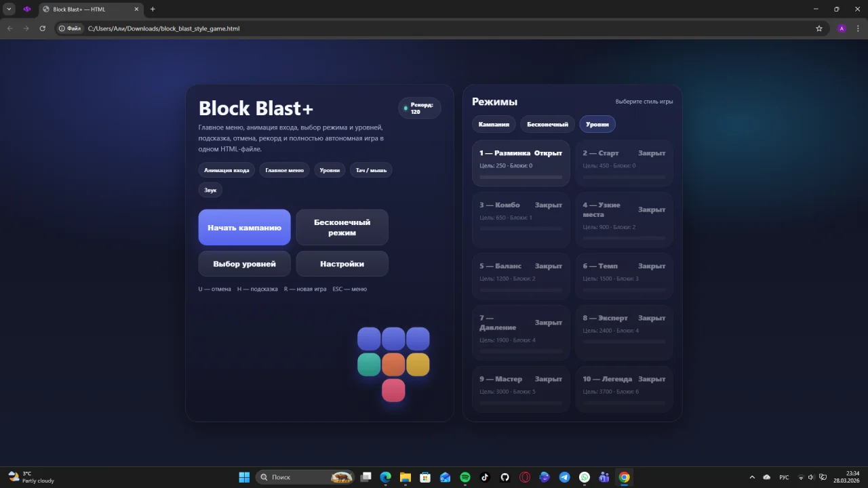The height and width of the screenshot is (488, 868).
Task: Open Microsoft Edge from the taskbar
Action: (385, 477)
